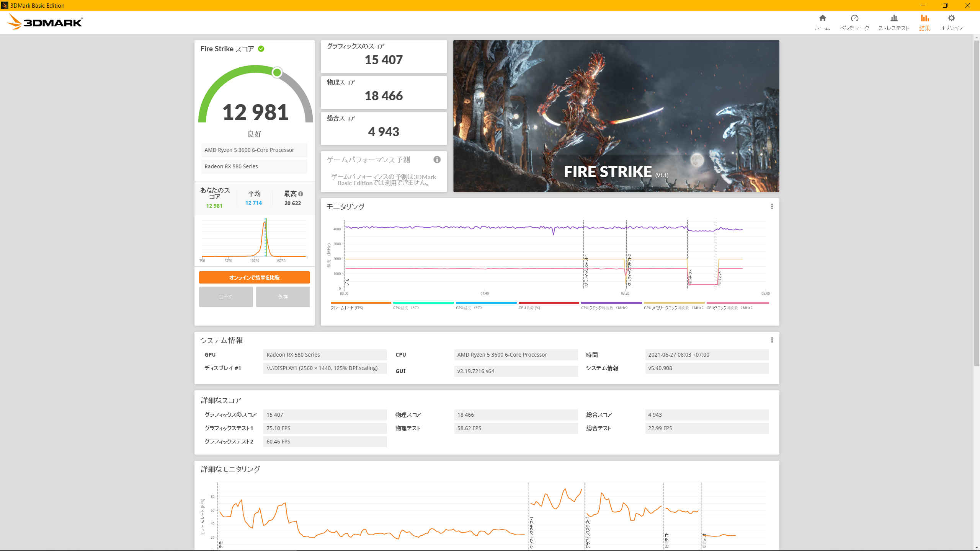
Task: Restore down the 3DMark window
Action: click(945, 5)
